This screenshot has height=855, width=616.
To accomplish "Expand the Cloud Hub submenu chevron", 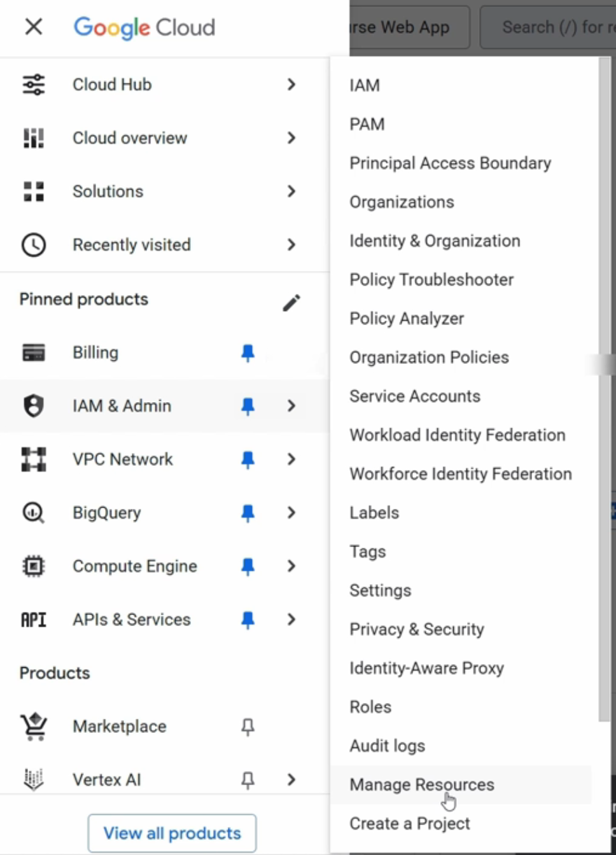I will click(x=291, y=85).
